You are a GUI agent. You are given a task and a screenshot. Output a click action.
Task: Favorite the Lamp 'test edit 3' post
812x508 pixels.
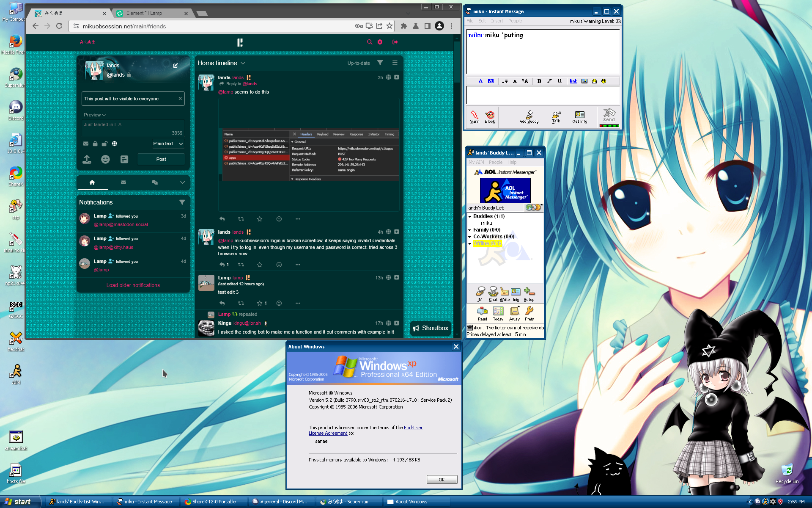(260, 303)
